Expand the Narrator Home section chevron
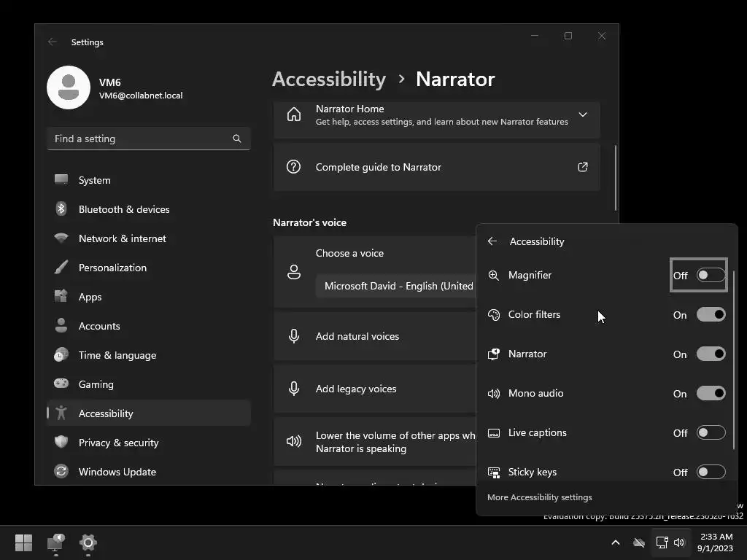Image resolution: width=747 pixels, height=560 pixels. point(583,114)
